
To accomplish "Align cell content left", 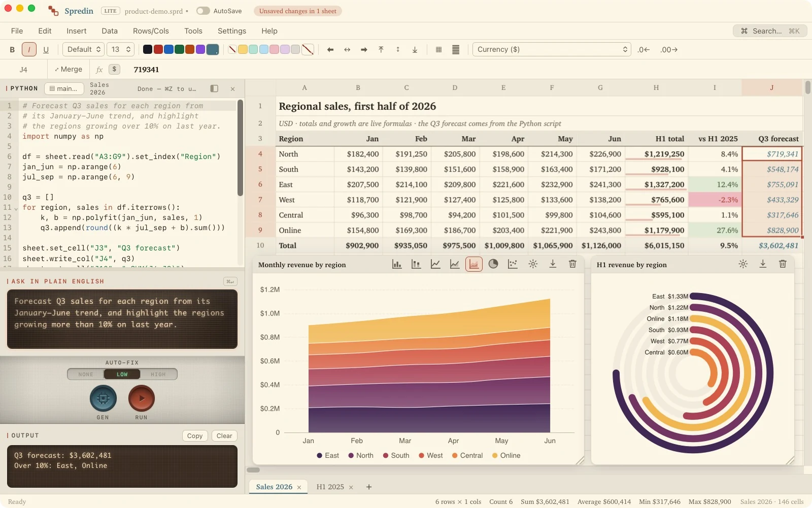I will tap(330, 49).
